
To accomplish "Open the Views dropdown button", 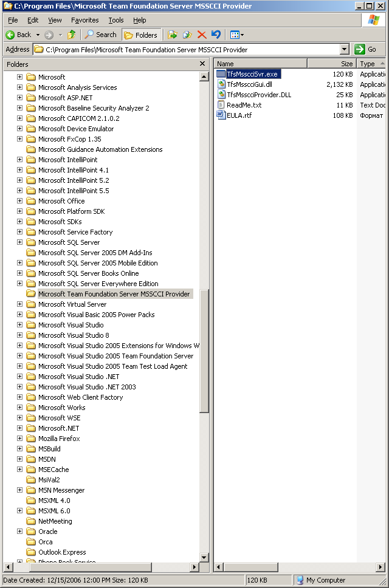I will tap(236, 35).
